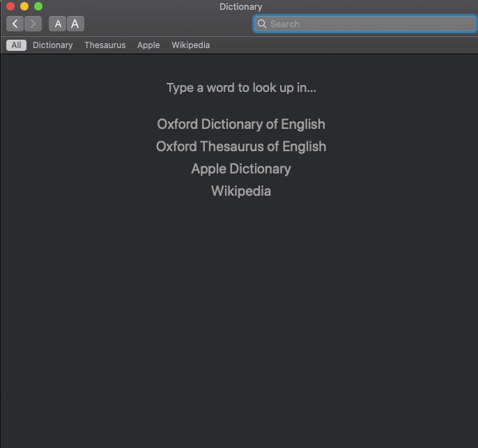
Task: Open Apple Dictionary source
Action: tap(241, 169)
